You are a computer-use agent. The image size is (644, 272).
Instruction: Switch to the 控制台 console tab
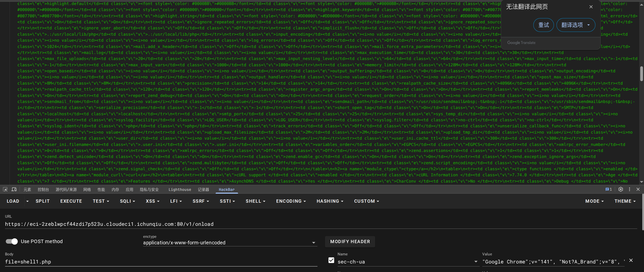tap(43, 190)
